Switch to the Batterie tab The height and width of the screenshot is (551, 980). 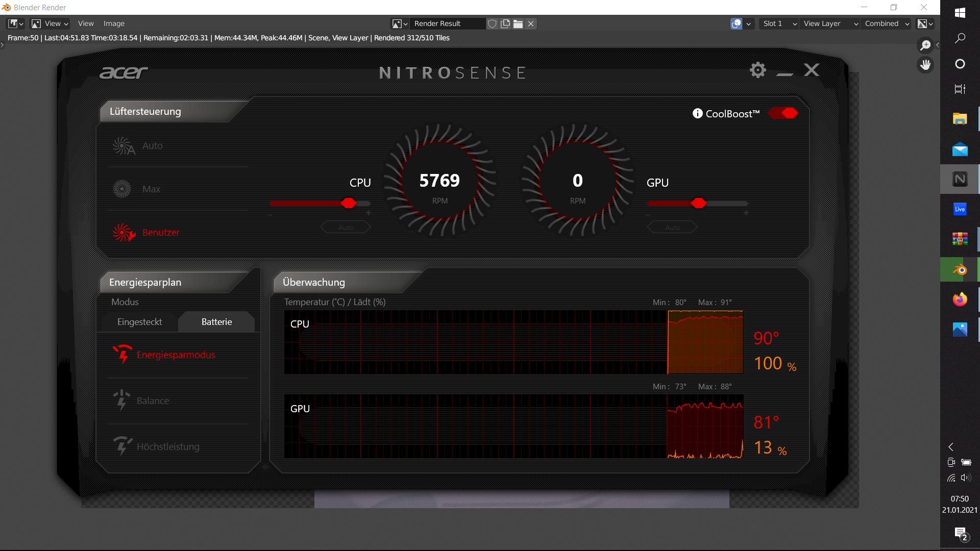tap(216, 322)
